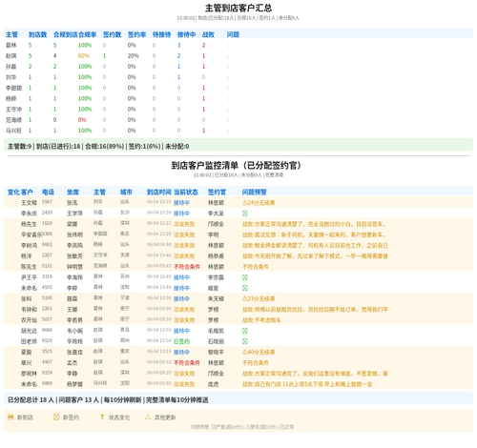
Task: Click the 签约数 column header
Action: coord(112,34)
